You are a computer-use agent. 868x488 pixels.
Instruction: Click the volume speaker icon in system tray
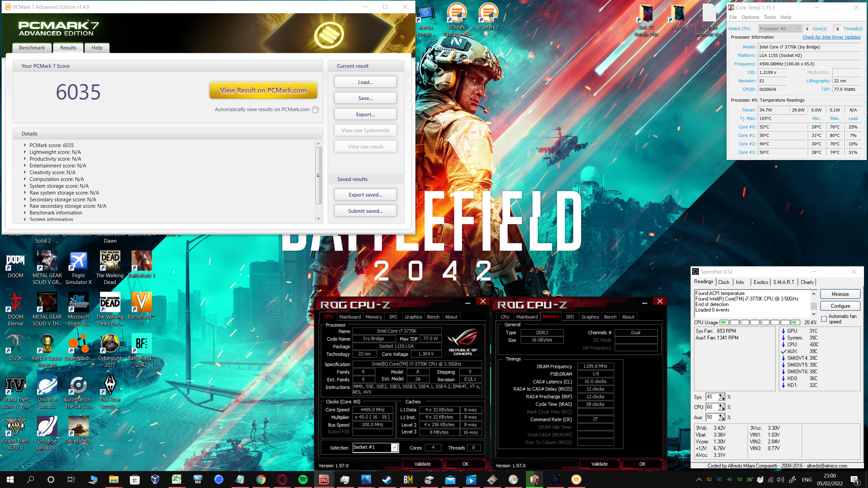pos(781,479)
